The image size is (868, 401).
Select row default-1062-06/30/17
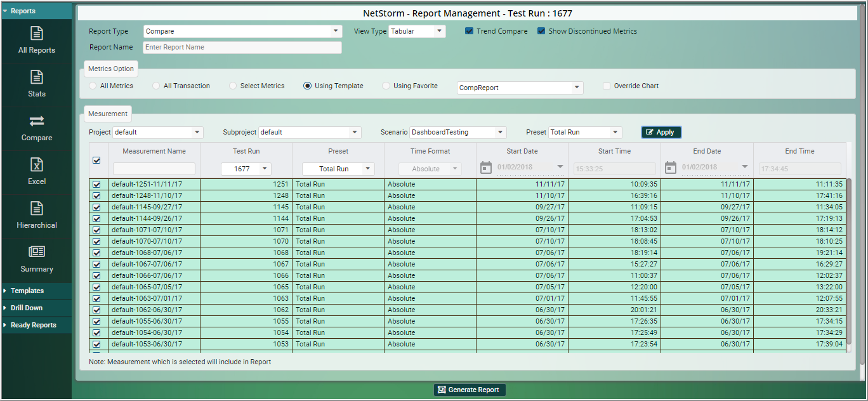point(468,310)
